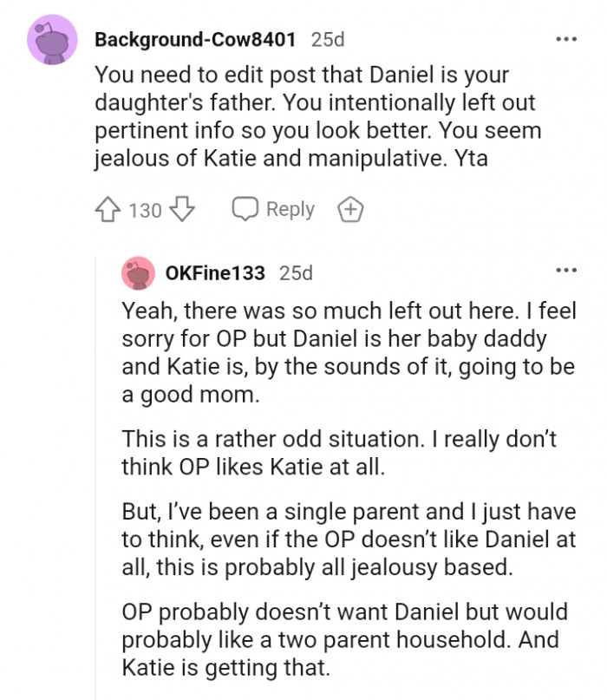Viewport: 607px width, 700px height.
Task: Open the overflow menu on Background-Cow8401's comment
Action: (565, 39)
